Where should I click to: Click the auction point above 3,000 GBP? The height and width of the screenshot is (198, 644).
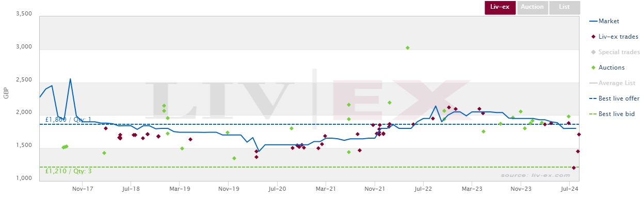coord(408,48)
